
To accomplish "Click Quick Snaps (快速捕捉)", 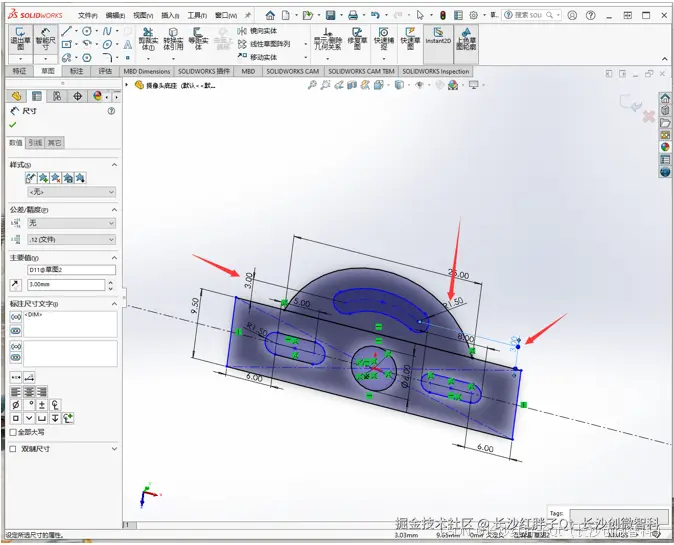I will [384, 39].
